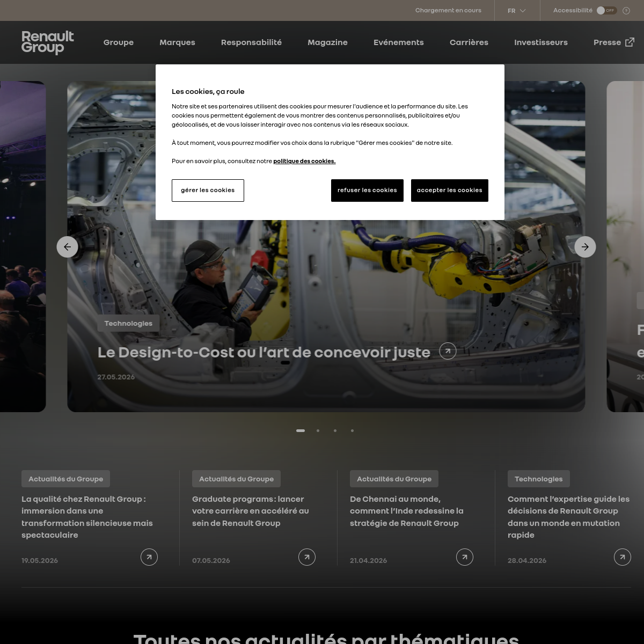Click Technologies tag above Comment l'expertise

539,479
